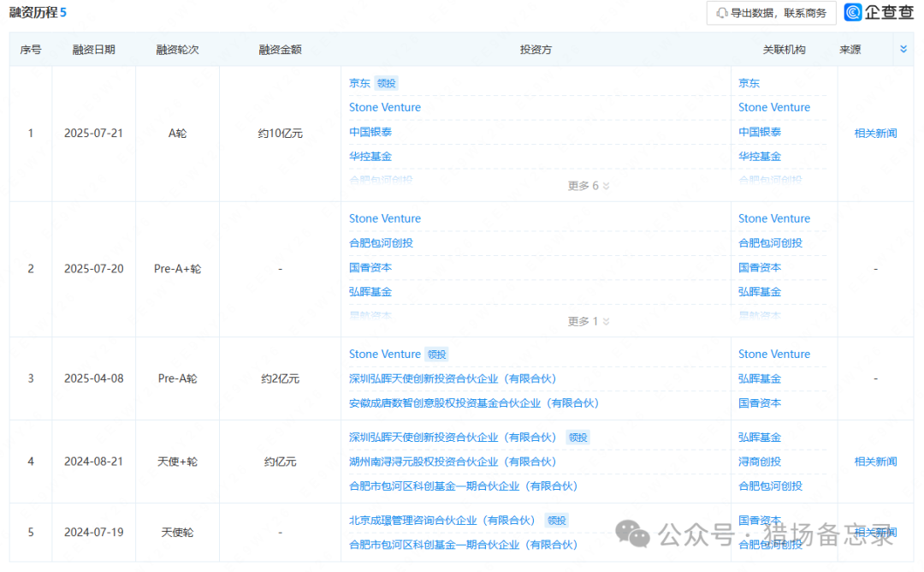Click the export data headset button
924x572 pixels.
pyautogui.click(x=771, y=13)
